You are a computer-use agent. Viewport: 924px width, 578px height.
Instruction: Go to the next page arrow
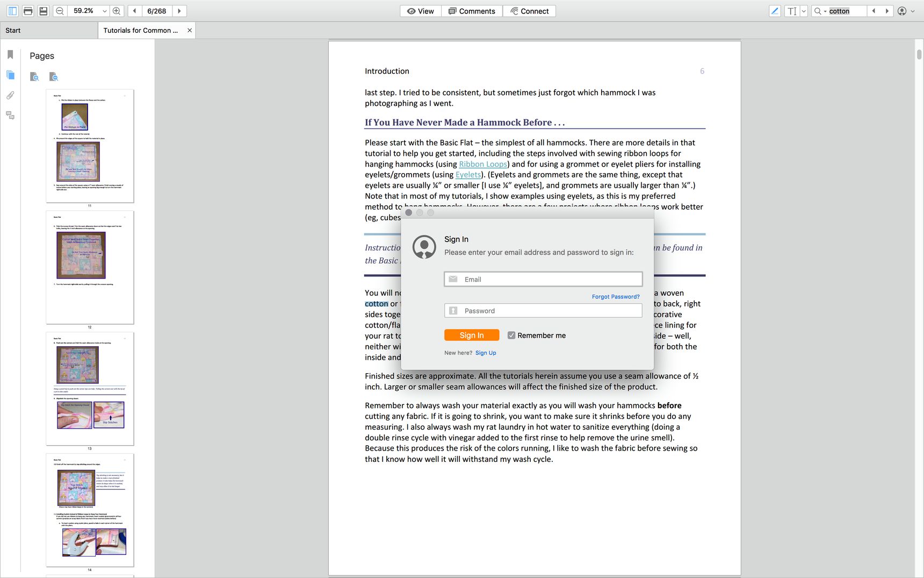[179, 11]
